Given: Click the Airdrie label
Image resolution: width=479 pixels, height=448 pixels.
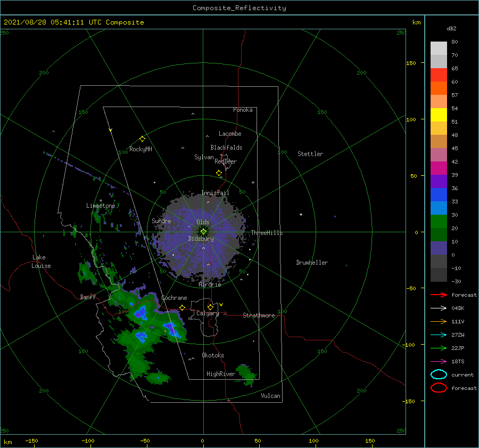Looking at the screenshot, I should pyautogui.click(x=210, y=284).
